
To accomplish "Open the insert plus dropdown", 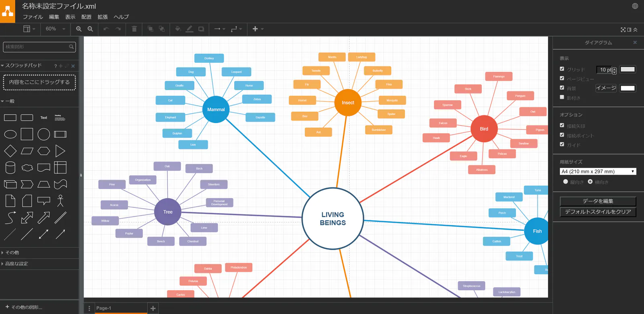I will point(258,29).
